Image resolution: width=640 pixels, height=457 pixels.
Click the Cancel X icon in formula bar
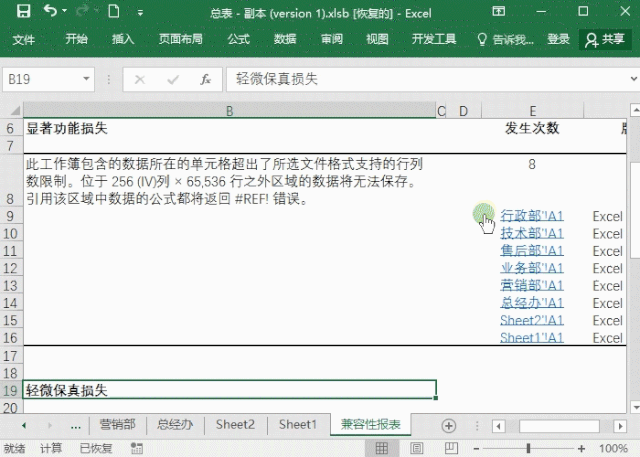click(x=140, y=79)
